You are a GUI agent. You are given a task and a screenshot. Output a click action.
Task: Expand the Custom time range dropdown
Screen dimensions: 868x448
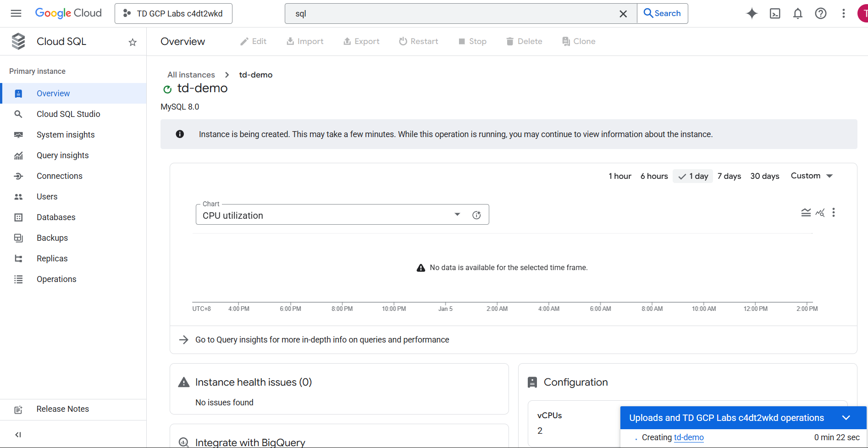coord(811,176)
